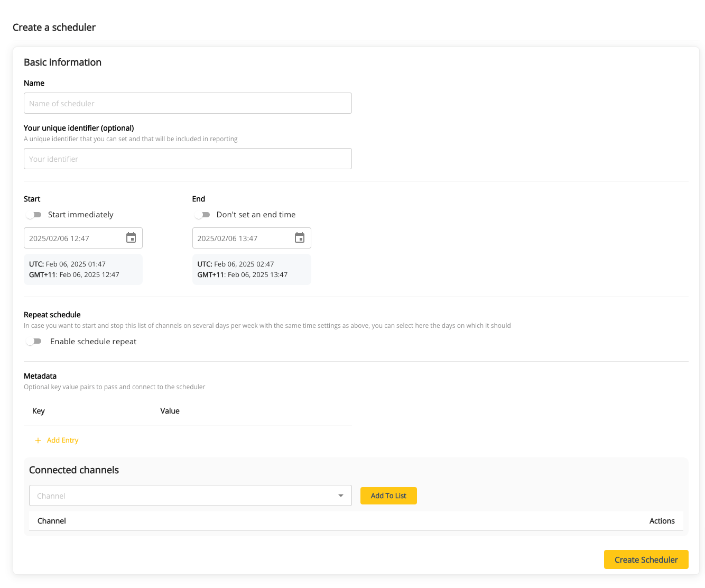Select the End date time text field
The width and height of the screenshot is (705, 588).
(242, 238)
